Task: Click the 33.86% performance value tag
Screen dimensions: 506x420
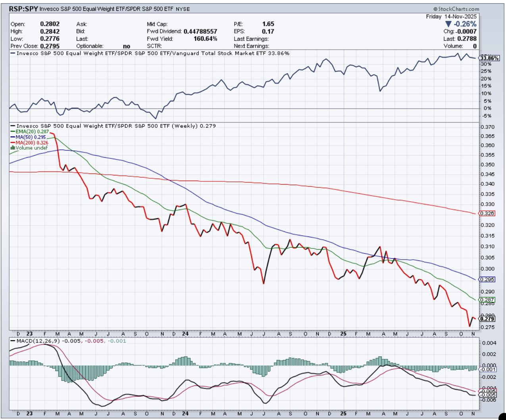Action: click(489, 58)
